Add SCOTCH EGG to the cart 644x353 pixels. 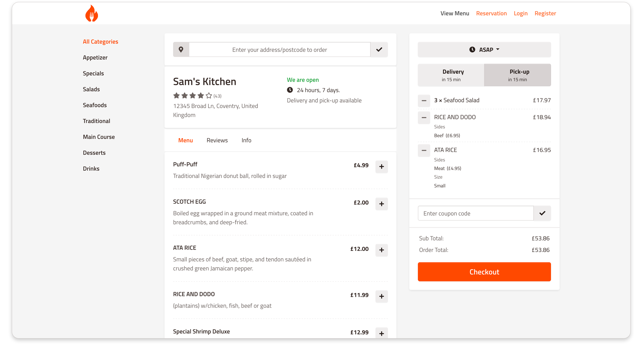coord(381,204)
